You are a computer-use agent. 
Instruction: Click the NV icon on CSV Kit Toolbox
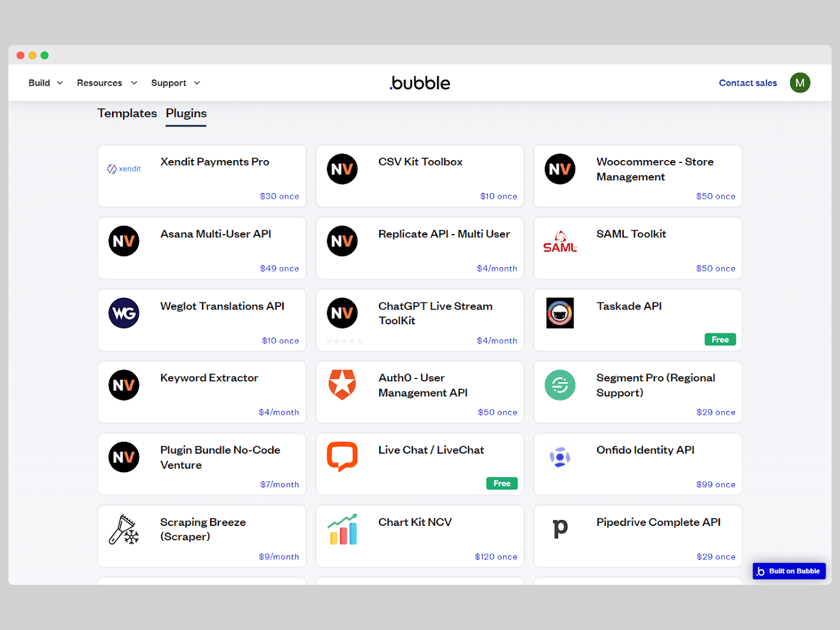[x=342, y=169]
